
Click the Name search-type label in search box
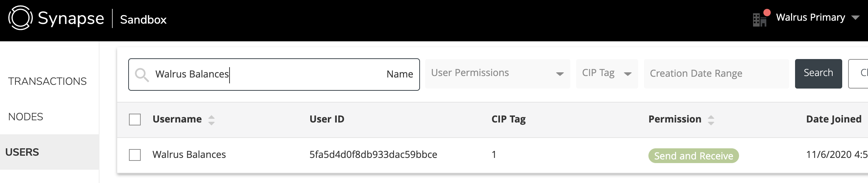(x=400, y=74)
